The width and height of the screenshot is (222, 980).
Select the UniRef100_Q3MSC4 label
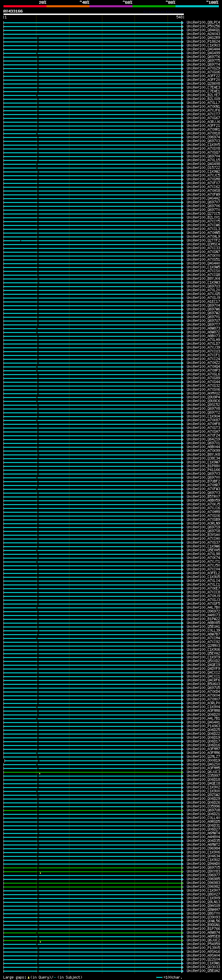(x=203, y=244)
